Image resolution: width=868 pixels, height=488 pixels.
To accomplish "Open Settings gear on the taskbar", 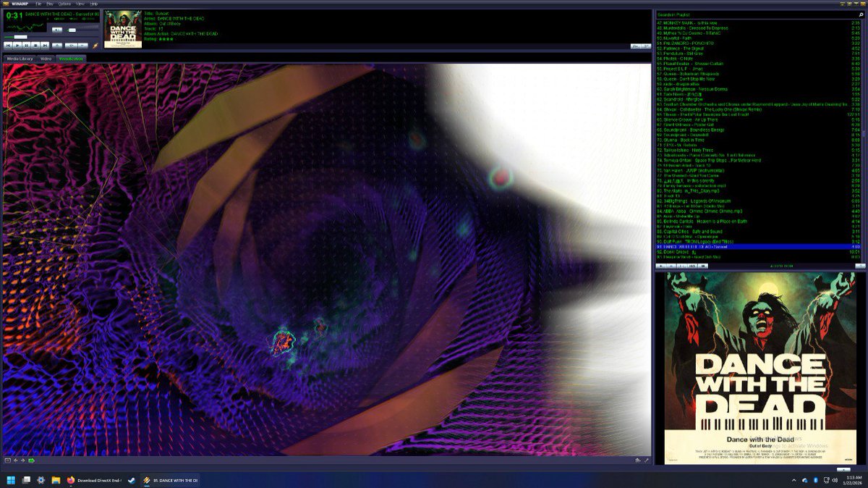I will 41,480.
